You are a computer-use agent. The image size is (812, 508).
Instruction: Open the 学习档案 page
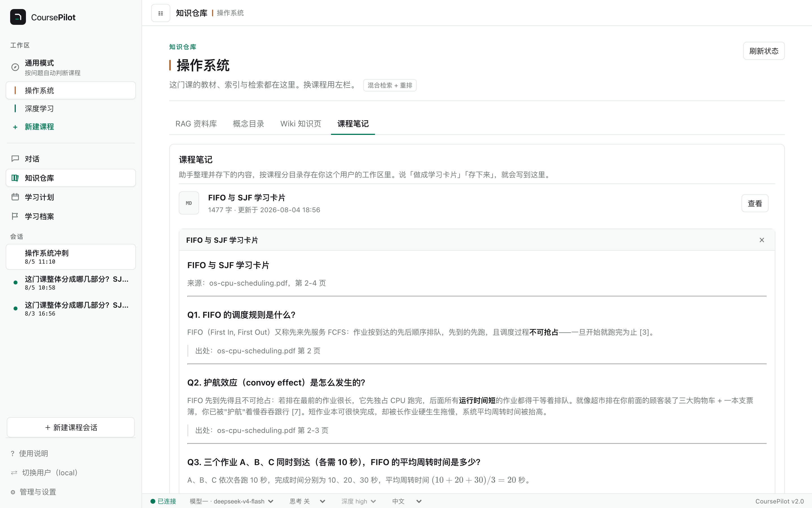[x=71, y=216]
